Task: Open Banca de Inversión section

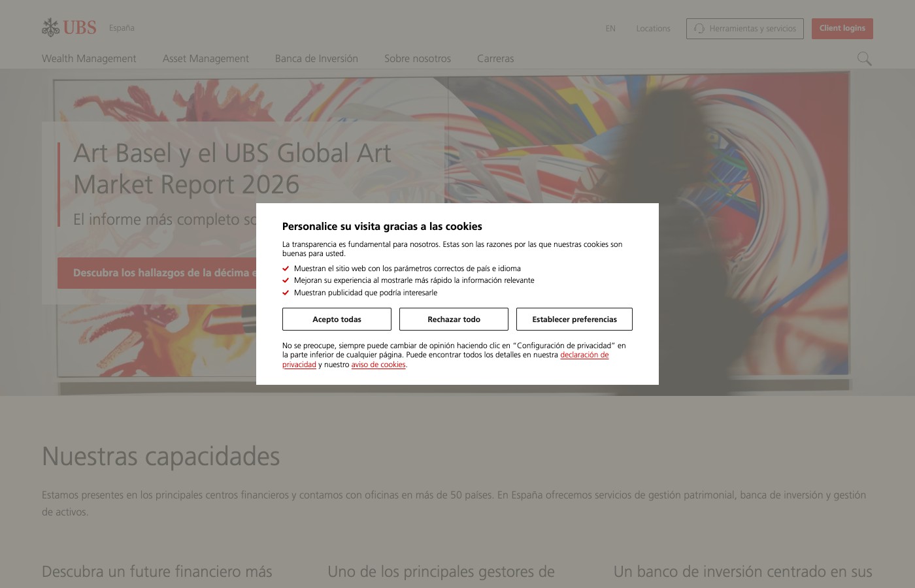Action: (x=316, y=58)
